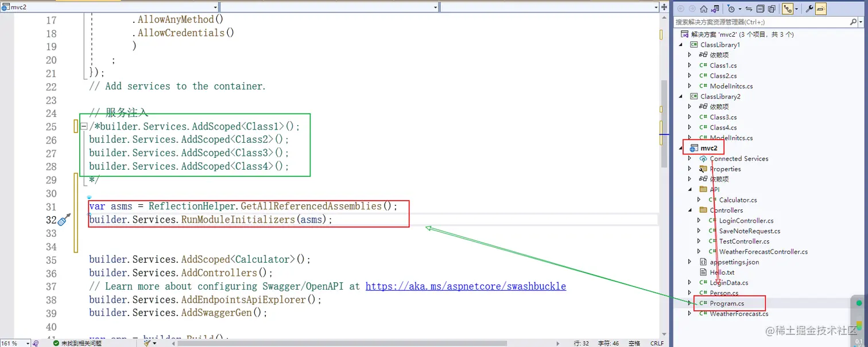Open the member navigation dropdown at top right

[x=549, y=7]
